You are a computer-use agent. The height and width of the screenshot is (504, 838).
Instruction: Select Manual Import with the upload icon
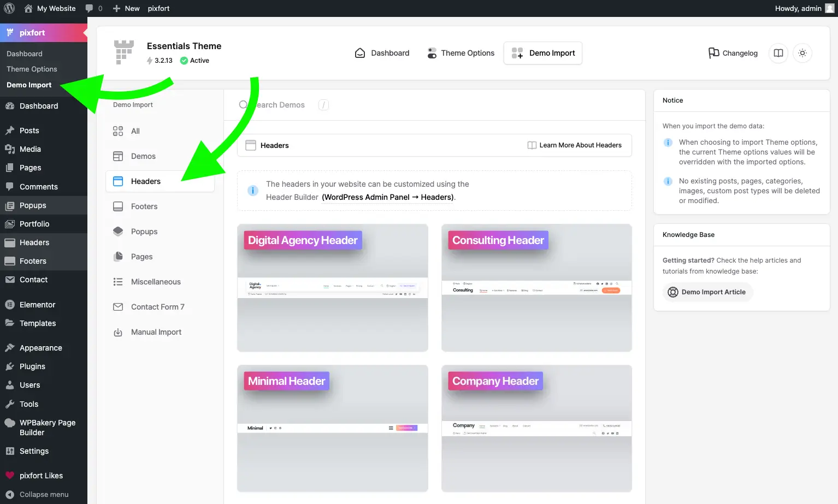(x=156, y=332)
